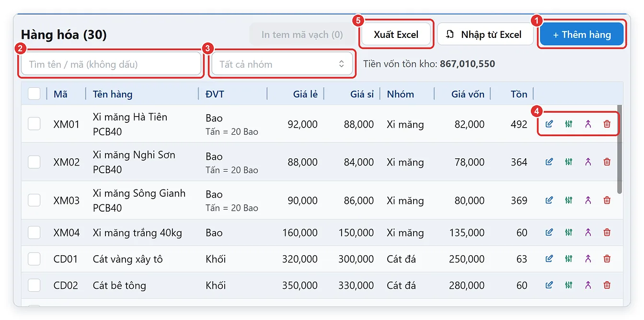Click 'Cát bê tông' item name

point(119,285)
